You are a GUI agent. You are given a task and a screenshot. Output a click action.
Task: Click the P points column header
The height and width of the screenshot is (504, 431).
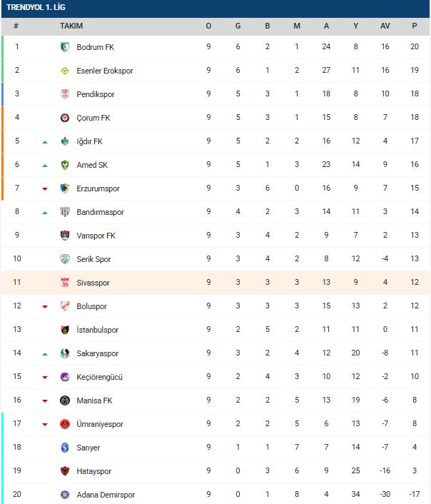[x=414, y=26]
